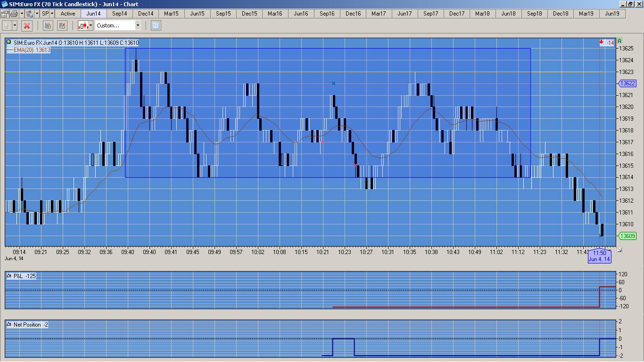Click the blue X trade marker on chart
Image resolution: width=644 pixels, height=362 pixels.
click(x=333, y=83)
